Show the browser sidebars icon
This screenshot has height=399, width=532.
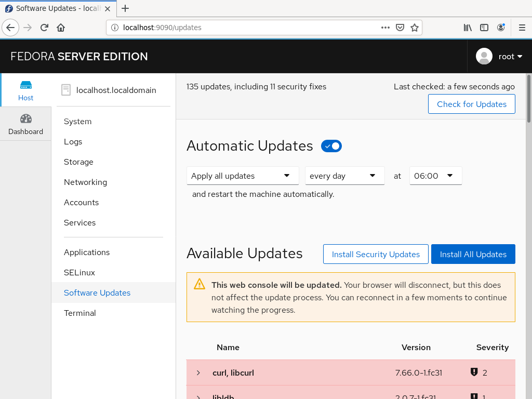[x=484, y=28]
